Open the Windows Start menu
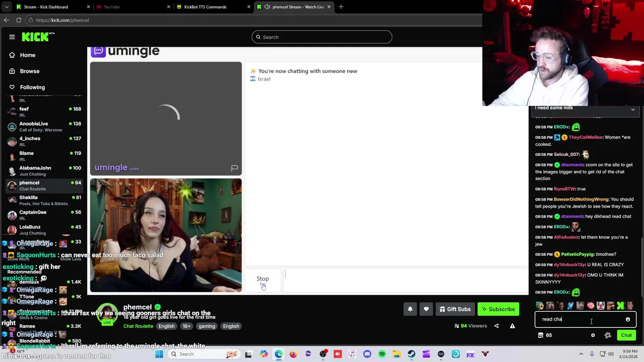Screen dimensions: 644x362 pyautogui.click(x=158, y=354)
